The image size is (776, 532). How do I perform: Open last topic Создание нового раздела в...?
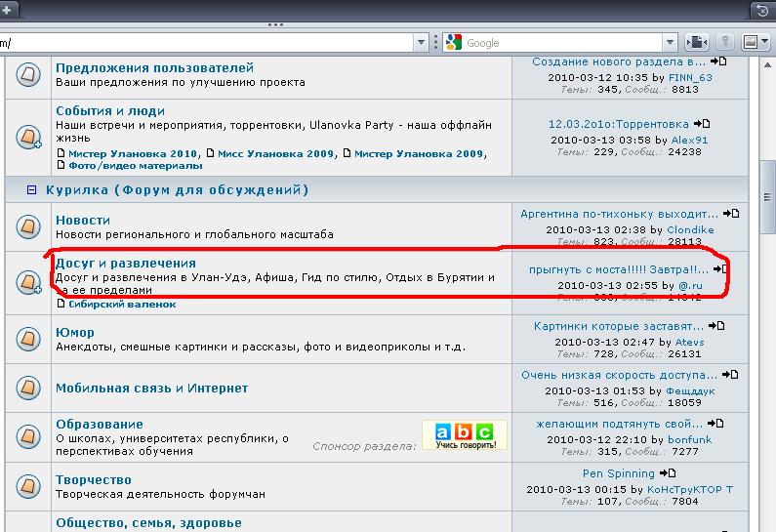coord(619,61)
